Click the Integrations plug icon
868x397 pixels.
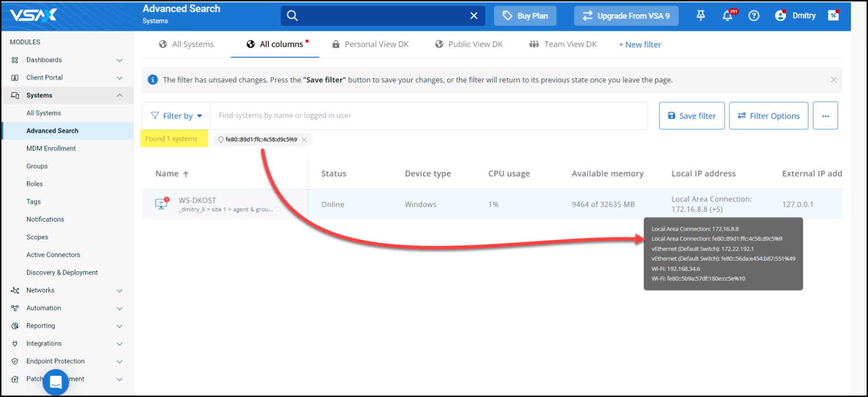tap(15, 343)
